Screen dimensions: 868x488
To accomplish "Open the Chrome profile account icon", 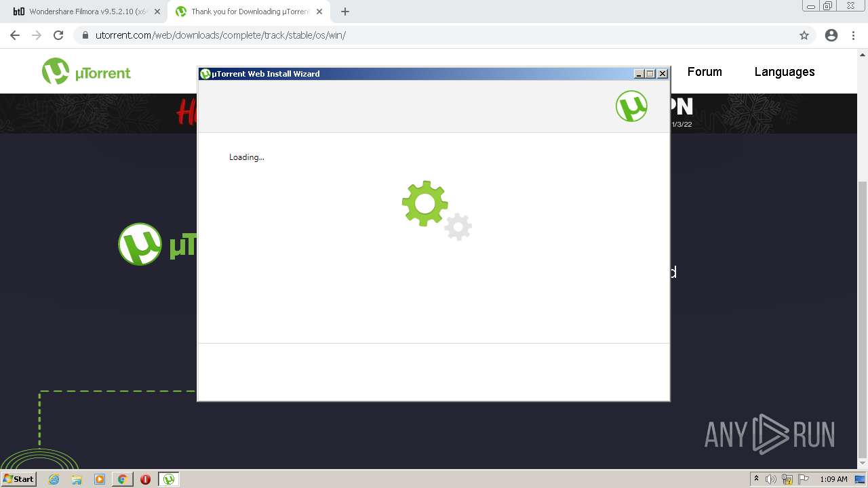I will tap(831, 35).
